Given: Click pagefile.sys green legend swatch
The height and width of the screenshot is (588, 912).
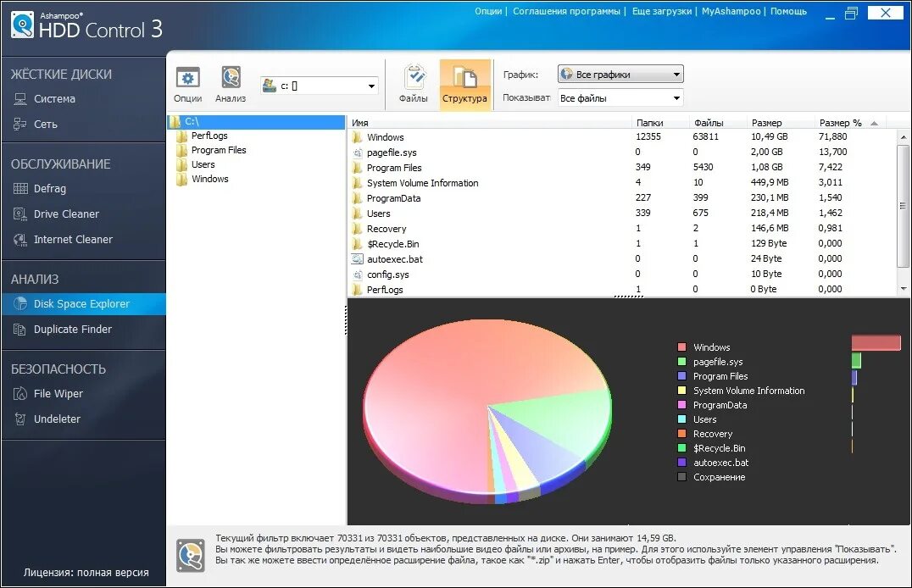Looking at the screenshot, I should pyautogui.click(x=681, y=362).
